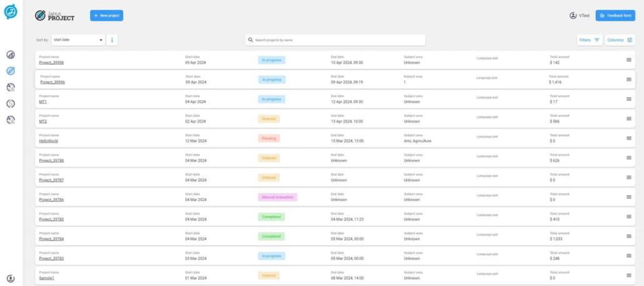The height and width of the screenshot is (286, 644).
Task: Open the dashboard chart icon in sidebar
Action: pos(11,55)
